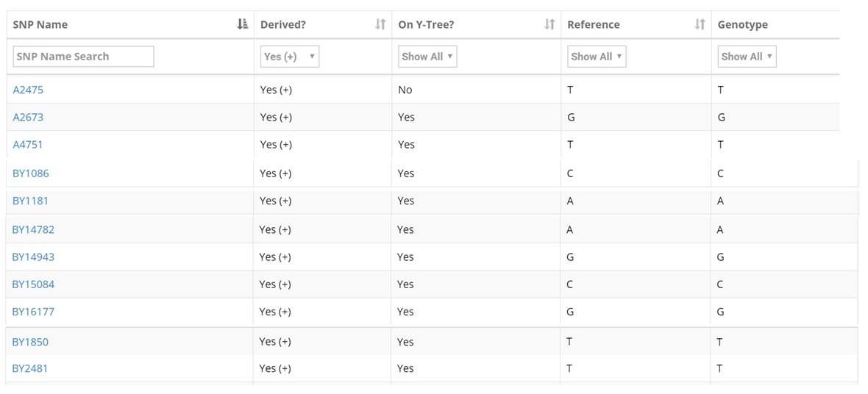868x394 pixels.
Task: Open the BY1850 SNP link
Action: [x=30, y=342]
